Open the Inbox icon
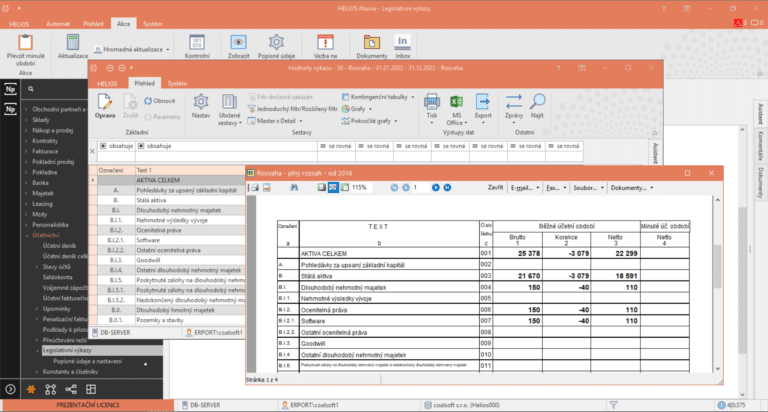This screenshot has height=412, width=768. (x=402, y=42)
